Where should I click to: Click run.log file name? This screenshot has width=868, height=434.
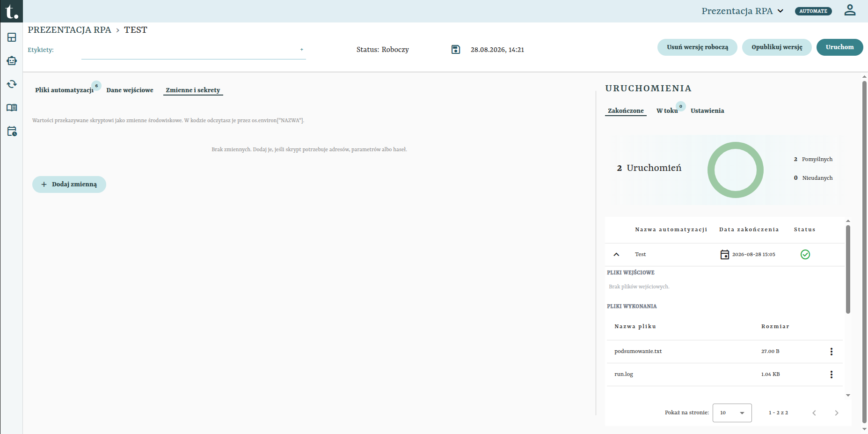tap(624, 374)
